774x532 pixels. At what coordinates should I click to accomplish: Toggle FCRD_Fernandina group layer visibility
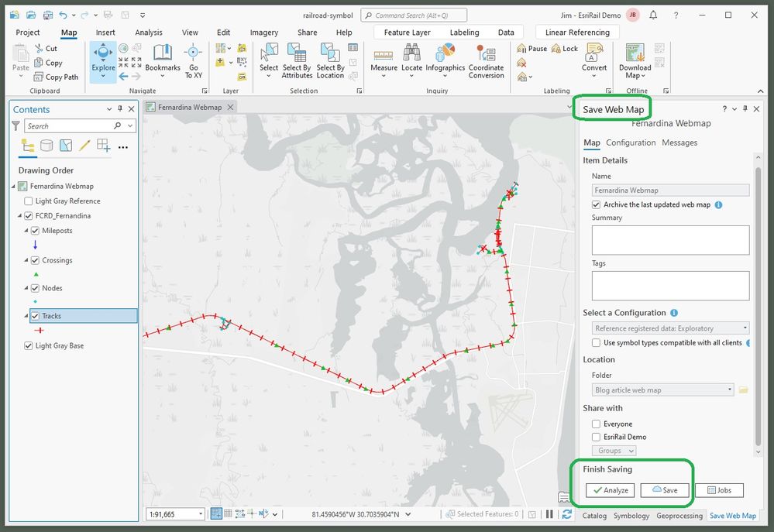click(x=29, y=215)
